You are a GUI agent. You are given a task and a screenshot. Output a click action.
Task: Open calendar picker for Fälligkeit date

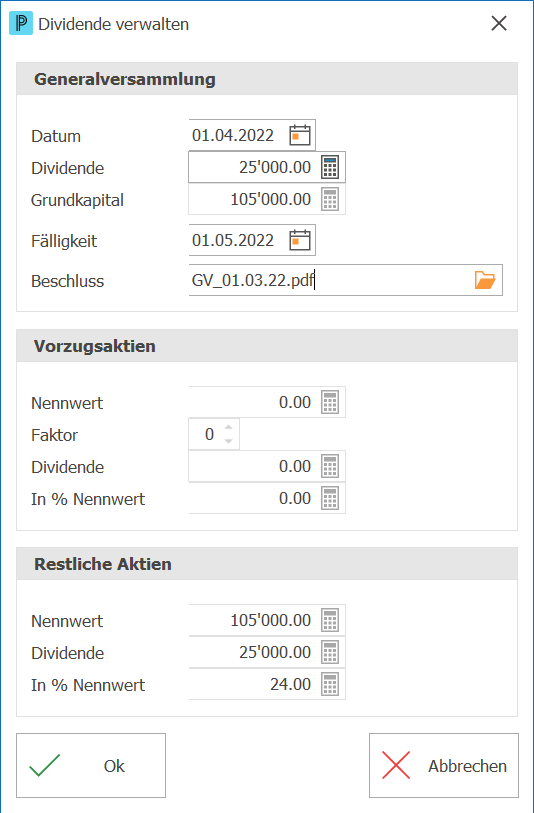[300, 241]
